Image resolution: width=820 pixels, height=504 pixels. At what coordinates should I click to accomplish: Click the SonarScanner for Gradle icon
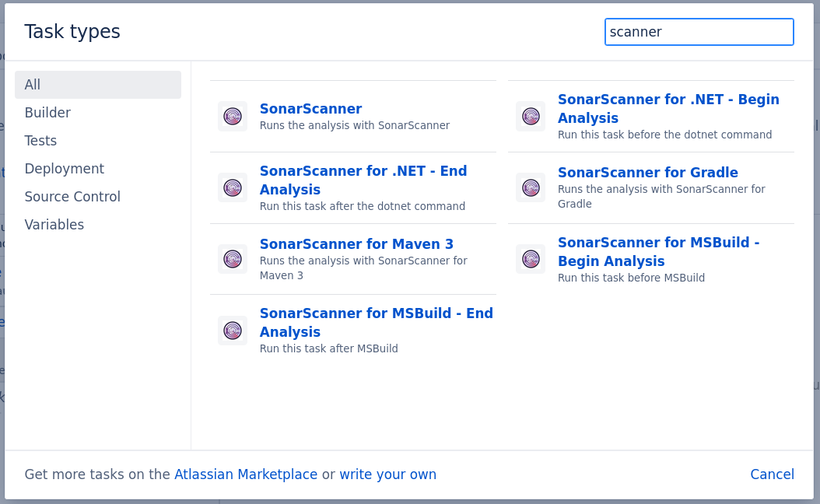tap(531, 187)
